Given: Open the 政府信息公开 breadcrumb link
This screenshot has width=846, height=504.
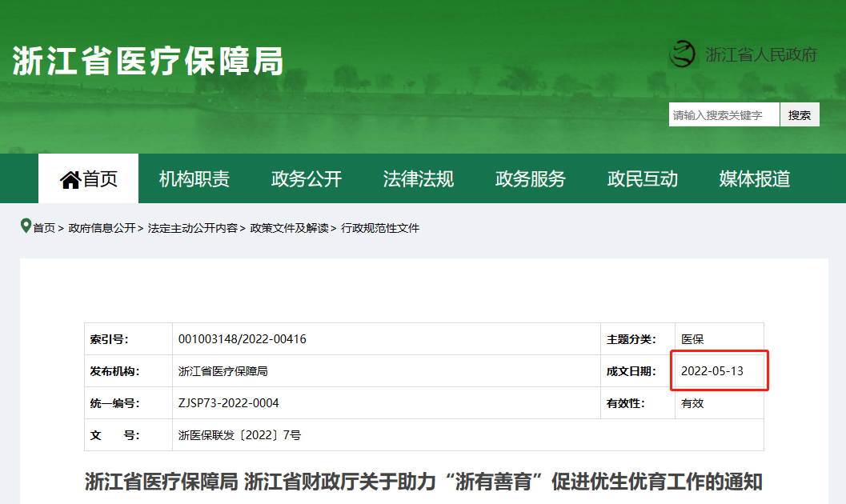Looking at the screenshot, I should click(102, 228).
